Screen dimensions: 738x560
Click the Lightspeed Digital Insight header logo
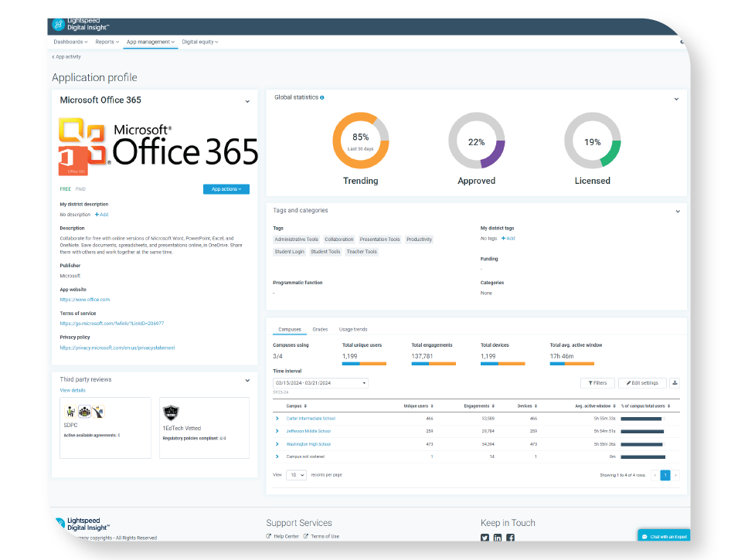point(80,25)
